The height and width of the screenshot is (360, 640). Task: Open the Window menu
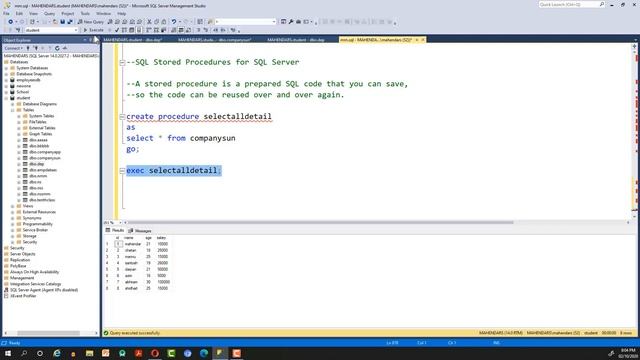pyautogui.click(x=104, y=13)
